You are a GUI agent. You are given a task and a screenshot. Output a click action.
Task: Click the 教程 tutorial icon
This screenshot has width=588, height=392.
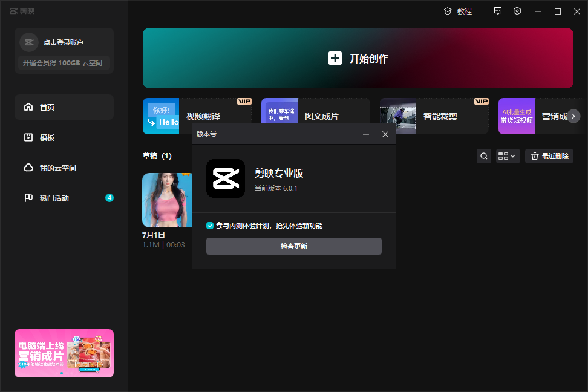448,11
